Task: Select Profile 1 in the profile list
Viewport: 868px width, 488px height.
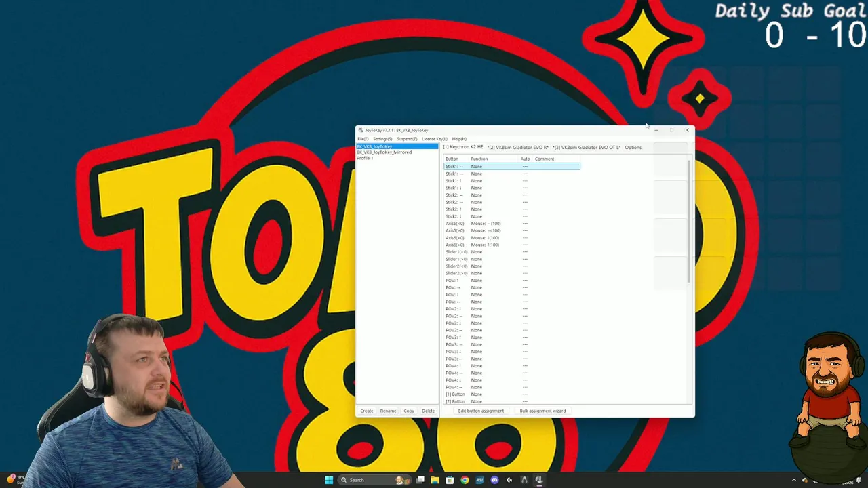Action: [397, 158]
